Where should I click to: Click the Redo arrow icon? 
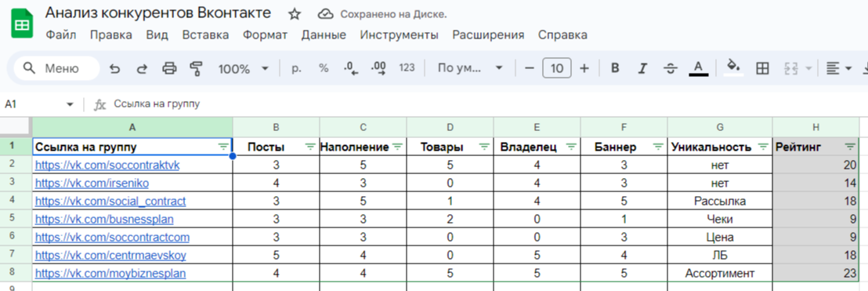[x=142, y=68]
